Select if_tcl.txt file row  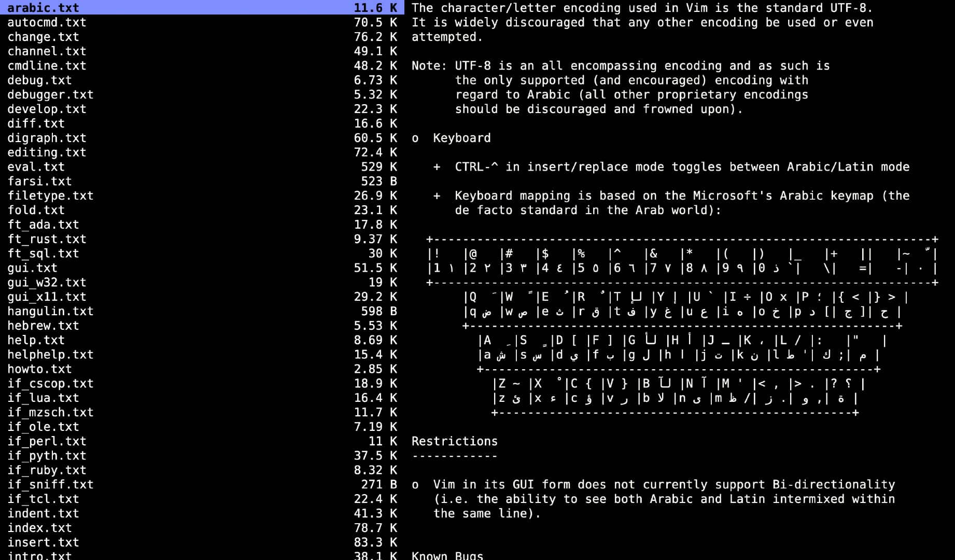[x=202, y=499]
